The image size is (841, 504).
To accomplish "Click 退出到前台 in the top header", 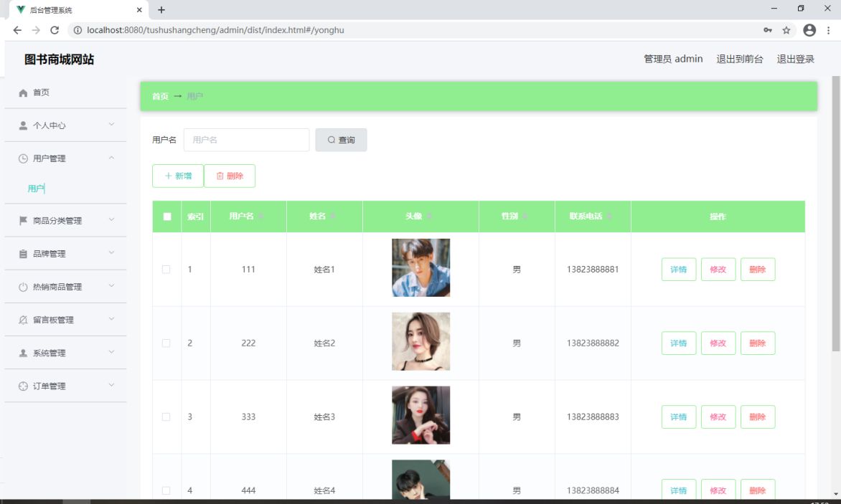I will coord(740,59).
